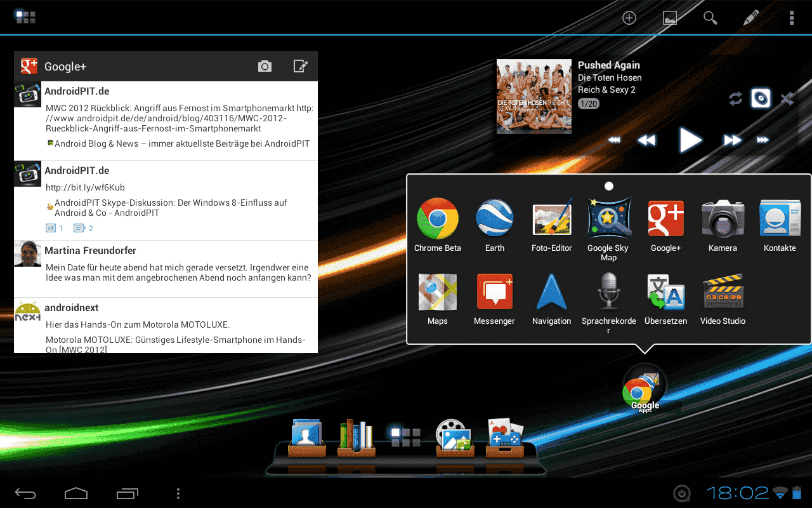The width and height of the screenshot is (812, 508).
Task: Tap the Google Apps folder icon
Action: click(x=645, y=389)
